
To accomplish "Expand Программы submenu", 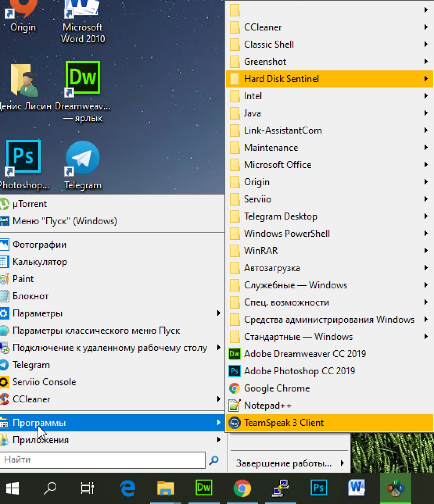I will pyautogui.click(x=219, y=422).
